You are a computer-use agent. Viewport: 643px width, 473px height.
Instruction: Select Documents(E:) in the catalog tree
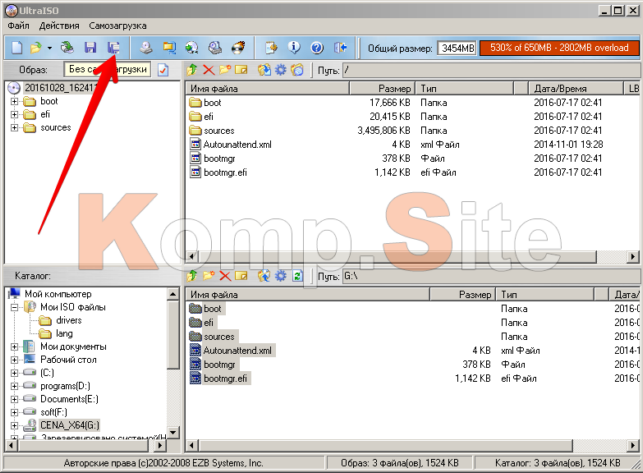(x=69, y=399)
